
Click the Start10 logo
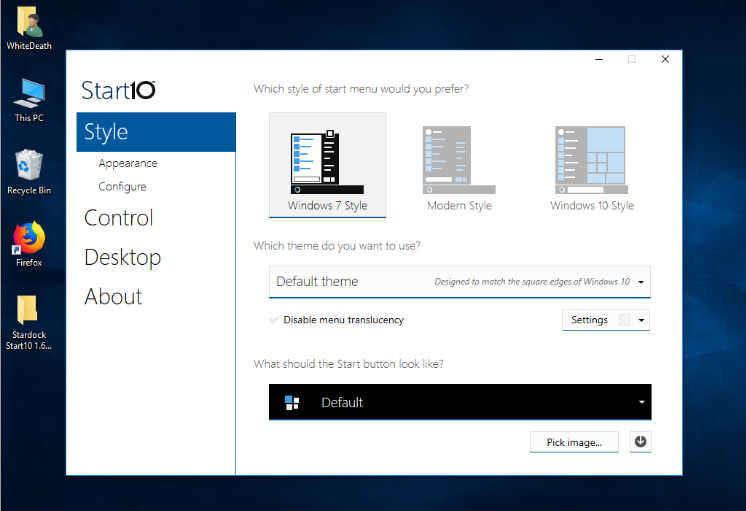click(118, 90)
